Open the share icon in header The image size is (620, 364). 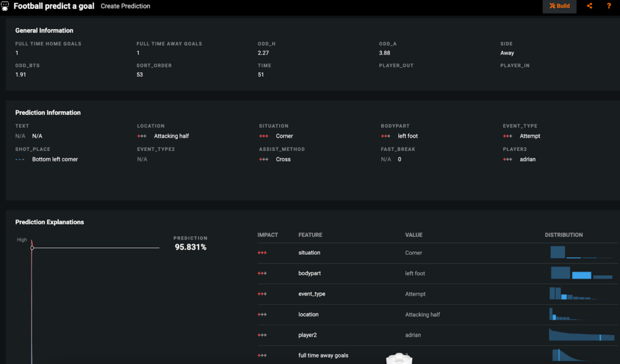pyautogui.click(x=589, y=6)
